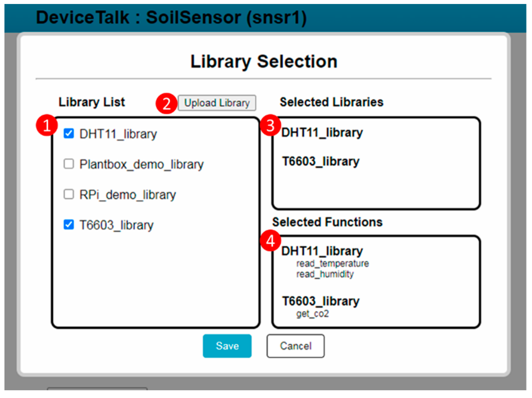Select T6603_library in Selected Libraries box
This screenshot has height=398, width=532.
click(321, 161)
